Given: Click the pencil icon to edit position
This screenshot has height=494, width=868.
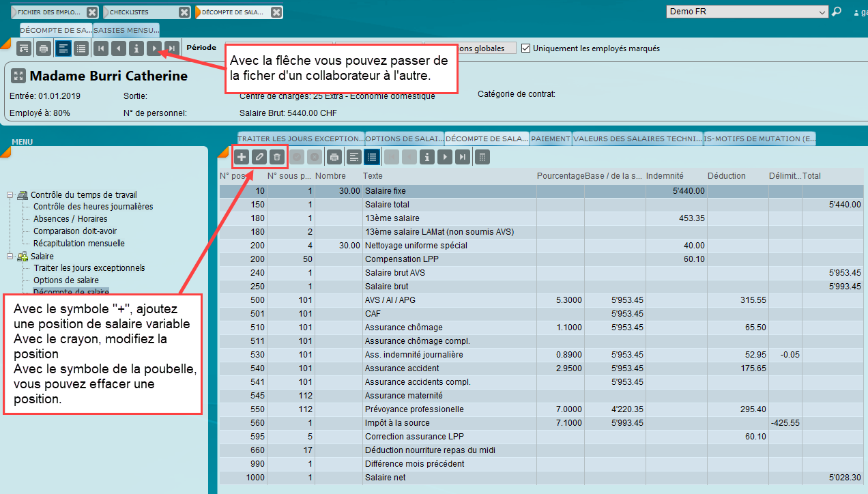Looking at the screenshot, I should 259,157.
